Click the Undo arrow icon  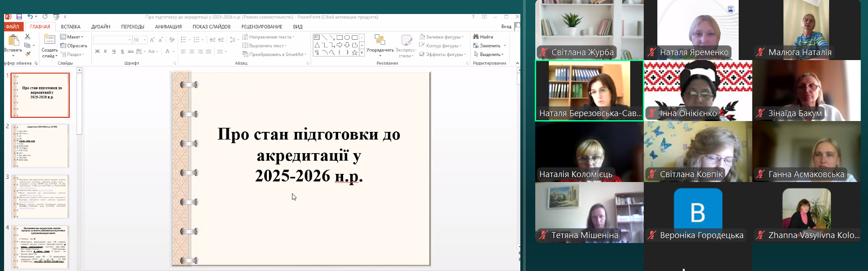click(30, 17)
